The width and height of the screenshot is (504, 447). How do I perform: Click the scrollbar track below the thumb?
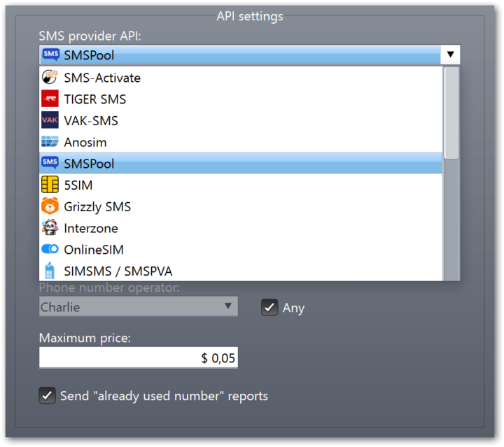[x=451, y=220]
